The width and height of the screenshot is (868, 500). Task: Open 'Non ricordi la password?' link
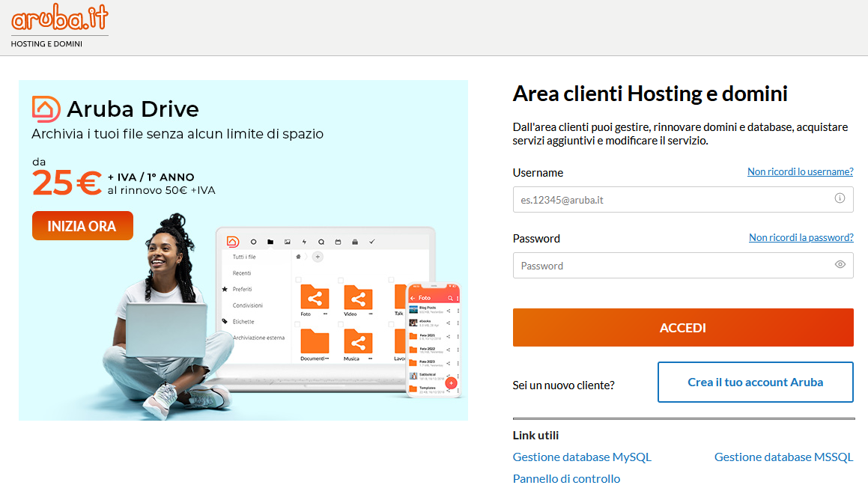[x=801, y=237]
